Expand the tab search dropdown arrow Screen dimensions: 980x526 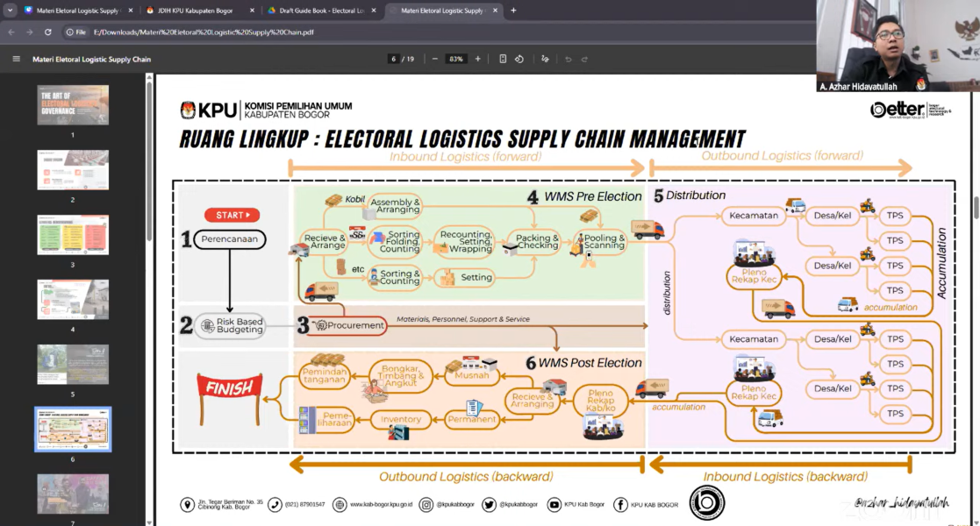11,11
